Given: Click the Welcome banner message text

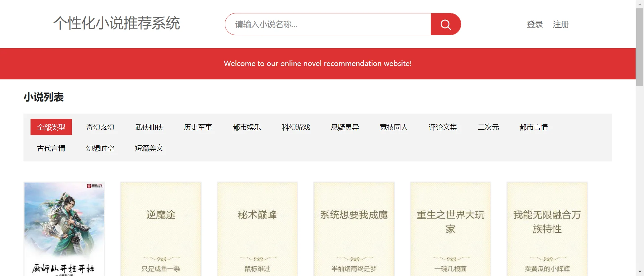Looking at the screenshot, I should tap(318, 63).
